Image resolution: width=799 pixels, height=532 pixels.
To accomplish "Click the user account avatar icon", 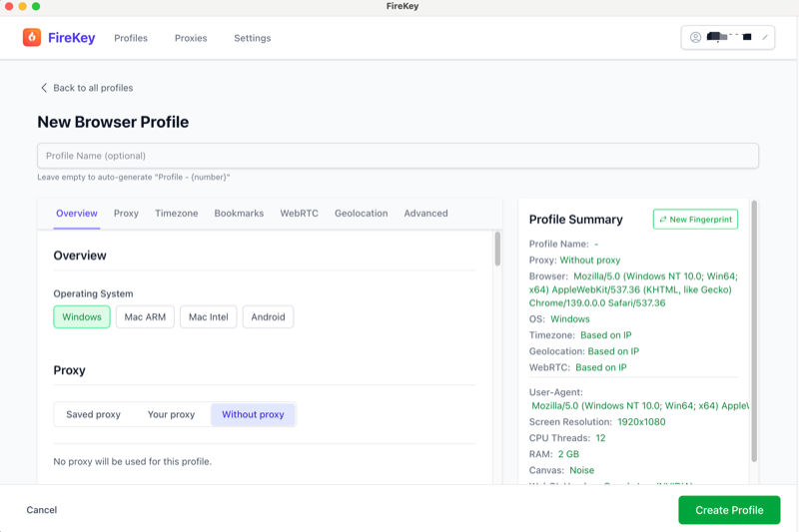I will (695, 38).
